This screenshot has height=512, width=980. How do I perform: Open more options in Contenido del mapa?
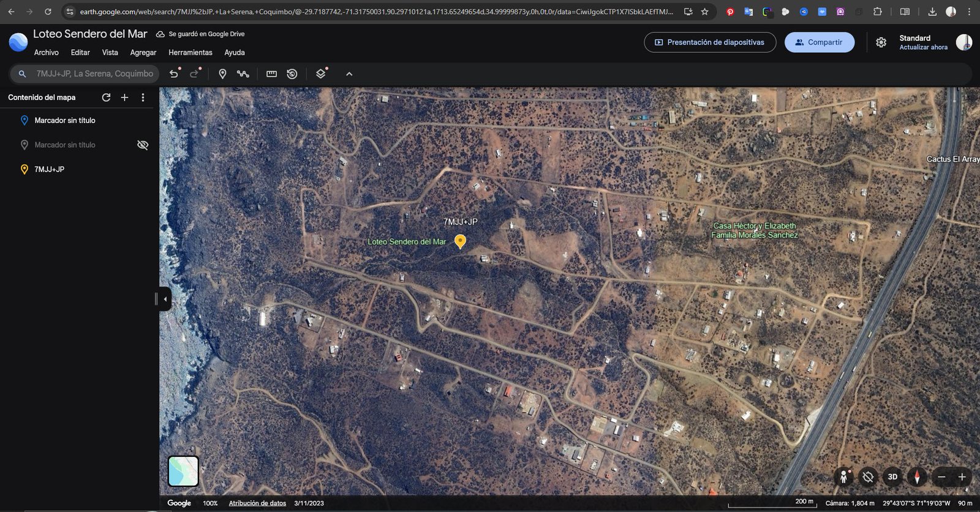point(143,97)
